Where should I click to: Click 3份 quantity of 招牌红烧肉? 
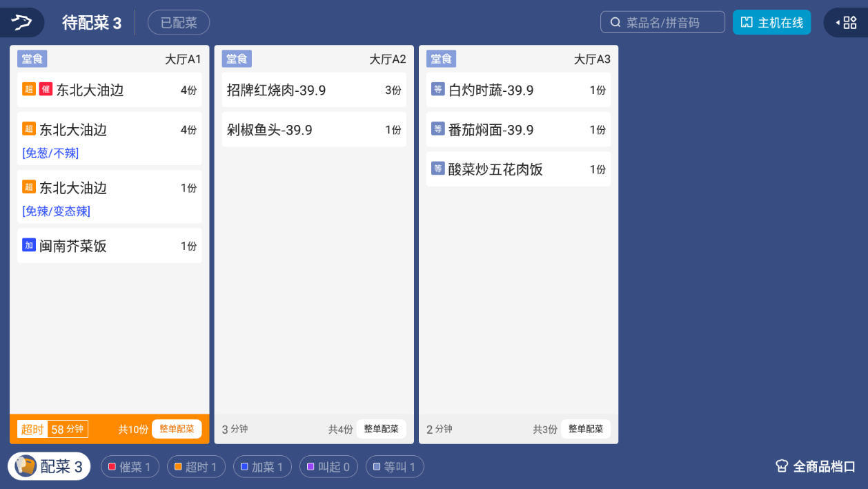pos(393,90)
